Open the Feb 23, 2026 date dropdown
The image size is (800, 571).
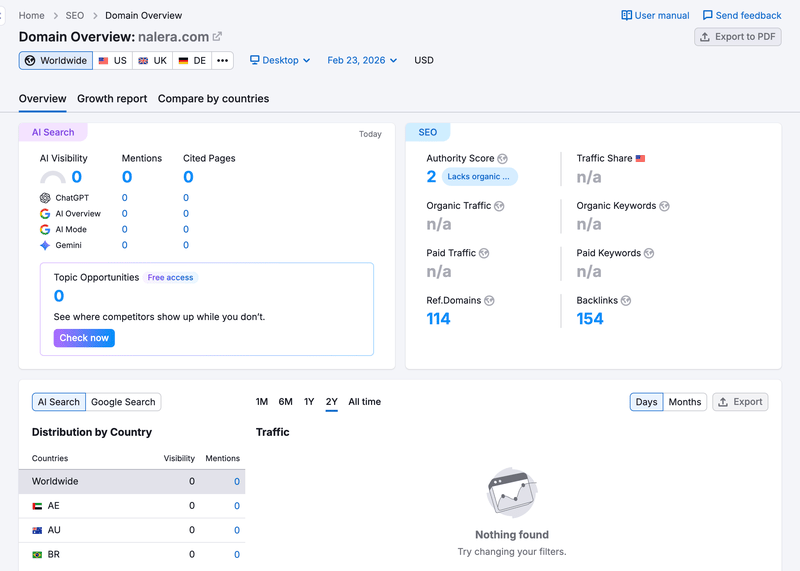[x=362, y=60]
